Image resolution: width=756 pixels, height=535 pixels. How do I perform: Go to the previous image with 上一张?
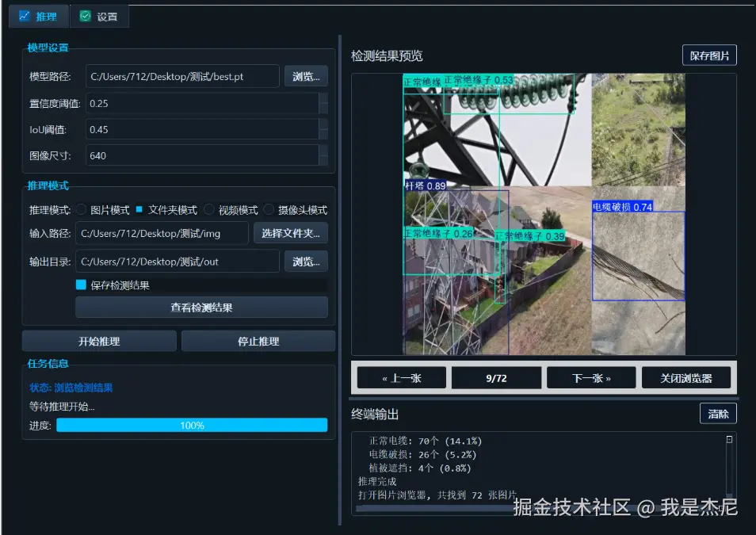point(403,377)
